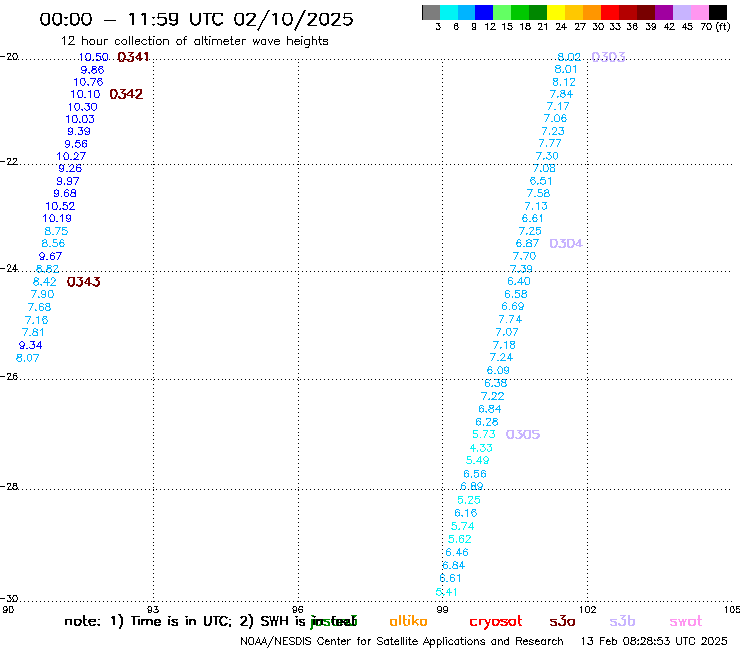Select the bright red swatch left of 33
Viewport: 740px width, 650px height.
[x=610, y=12]
